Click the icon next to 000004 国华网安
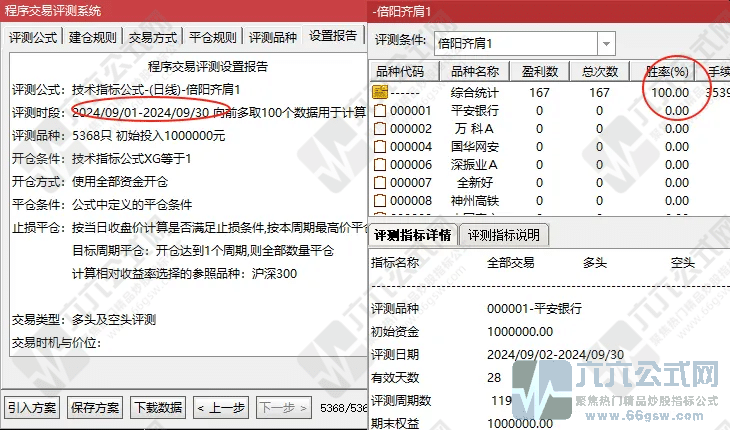The width and height of the screenshot is (730, 430). point(380,147)
